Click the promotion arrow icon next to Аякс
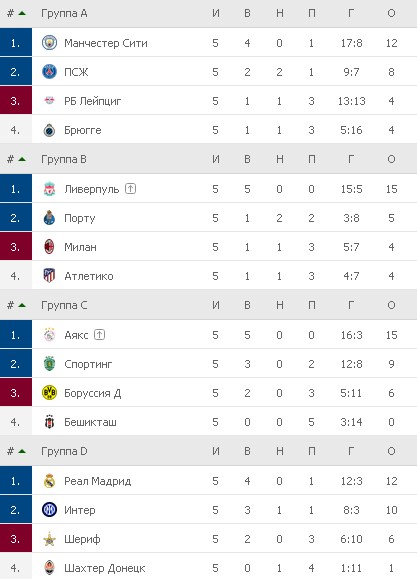The height and width of the screenshot is (579, 417). point(99,335)
